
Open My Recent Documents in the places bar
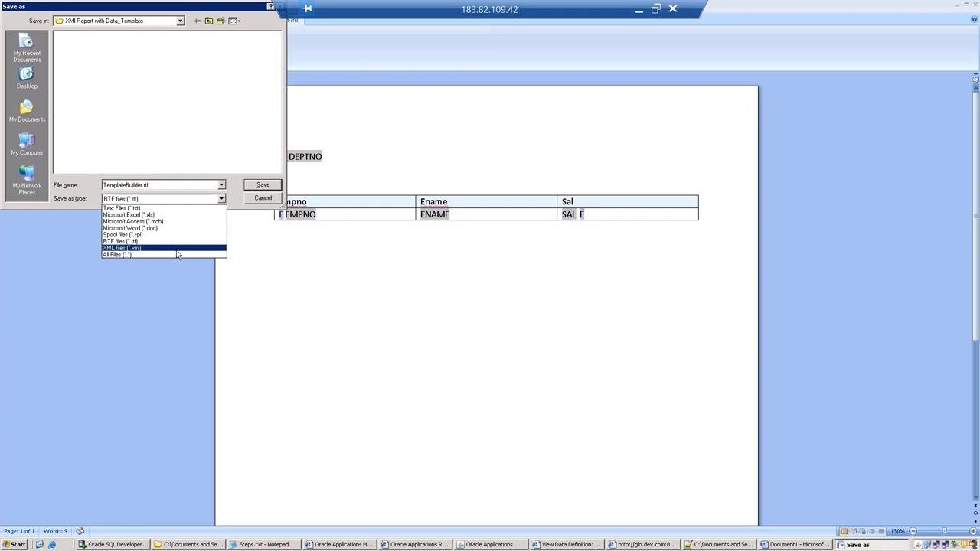(x=27, y=48)
